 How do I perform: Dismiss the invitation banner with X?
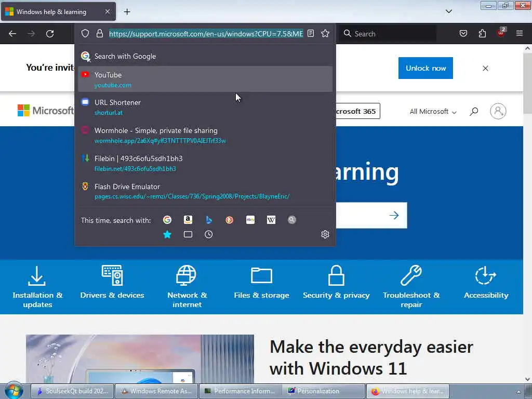pyautogui.click(x=486, y=68)
